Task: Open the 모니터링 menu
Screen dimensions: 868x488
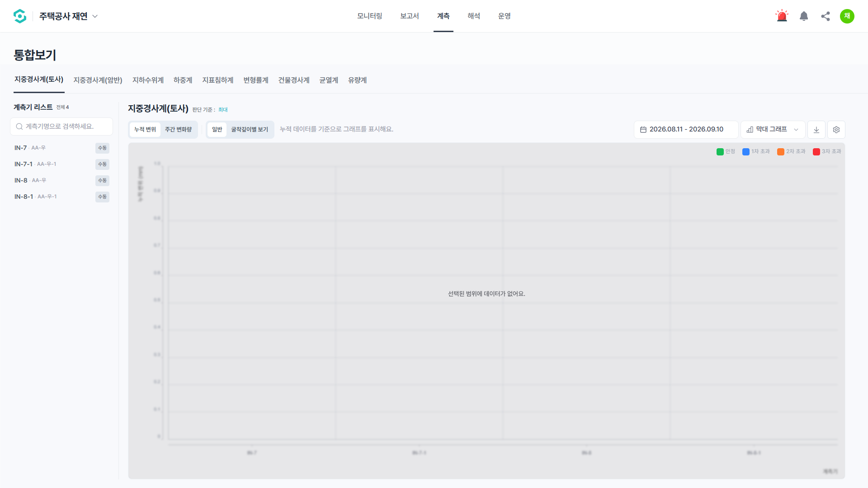Action: click(x=370, y=16)
